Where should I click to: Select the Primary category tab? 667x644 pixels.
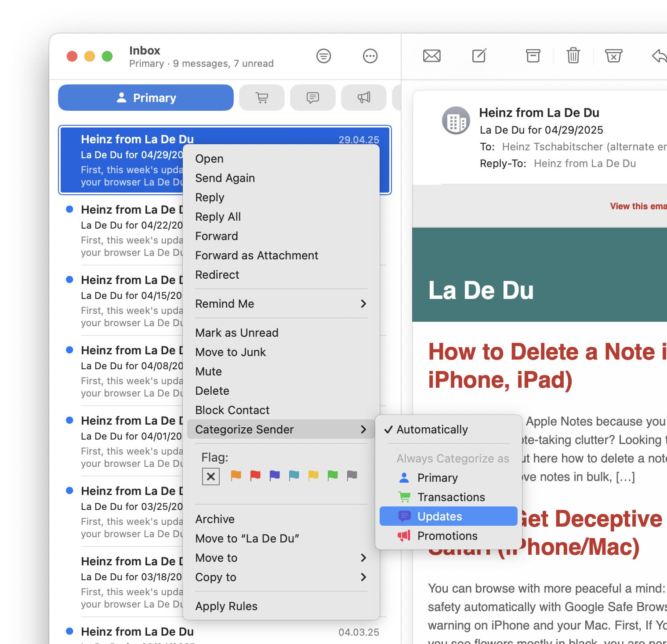click(146, 98)
